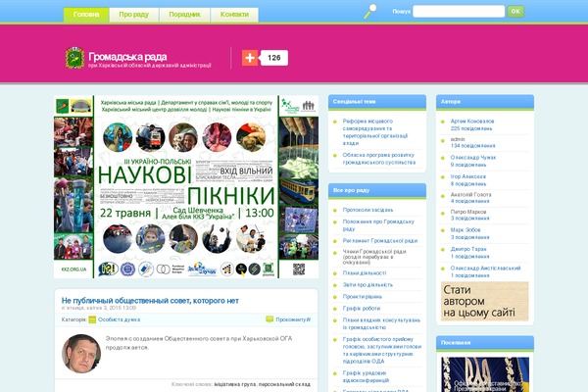588x392 pixels.
Task: Click 225 повідомлень under Артем Коновалов
Action: (471, 128)
